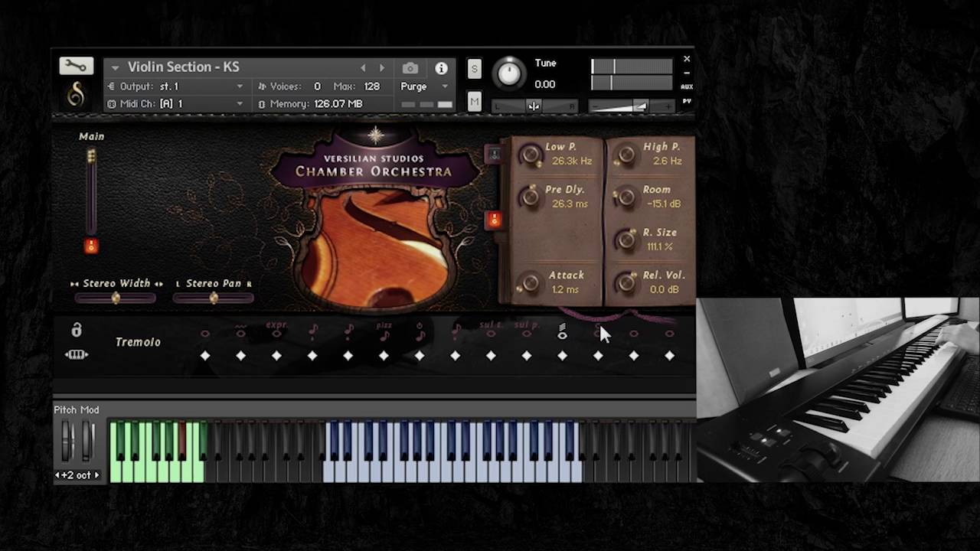
Task: Click the diamond below the pizz articulation
Action: (x=384, y=356)
